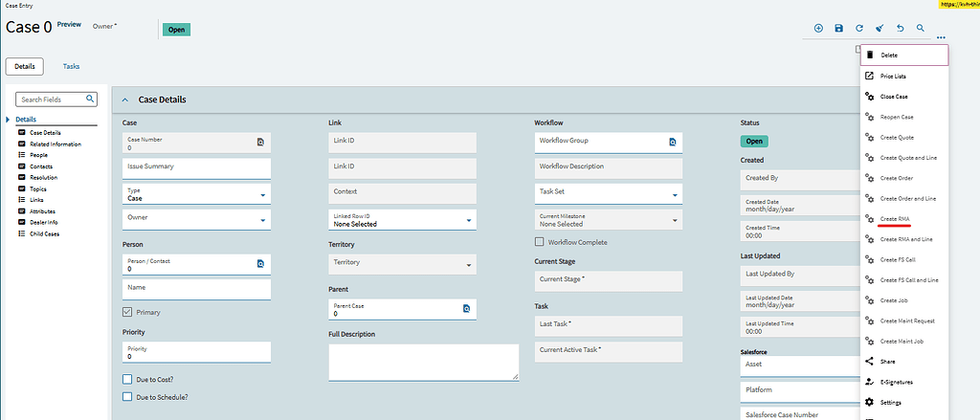
Task: Click the Preview link
Action: (x=69, y=24)
